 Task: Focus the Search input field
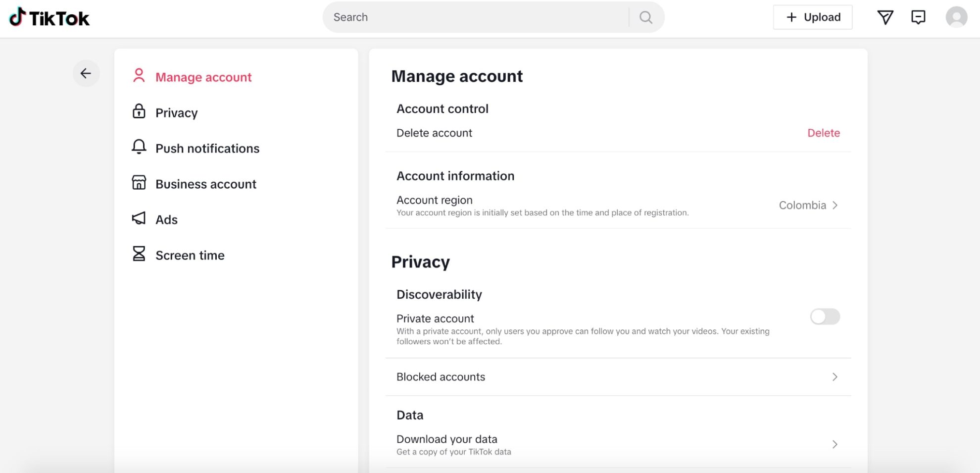(475, 17)
